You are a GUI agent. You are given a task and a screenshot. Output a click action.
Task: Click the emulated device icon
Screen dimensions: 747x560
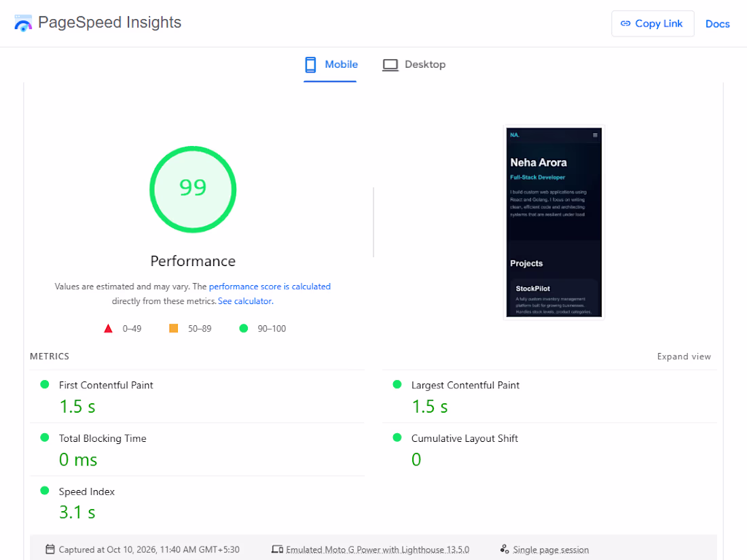point(277,549)
